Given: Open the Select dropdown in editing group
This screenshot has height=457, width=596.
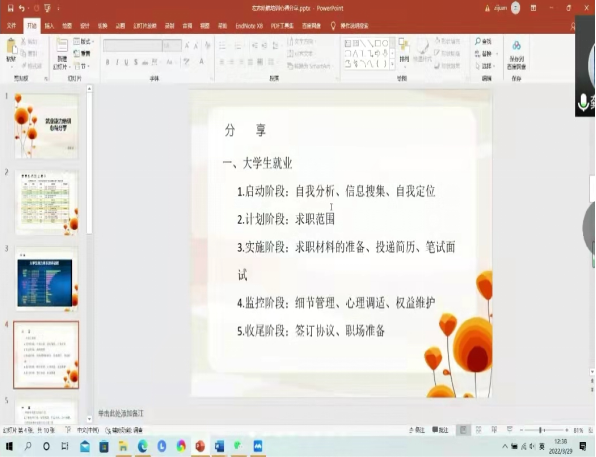Looking at the screenshot, I should pos(485,66).
